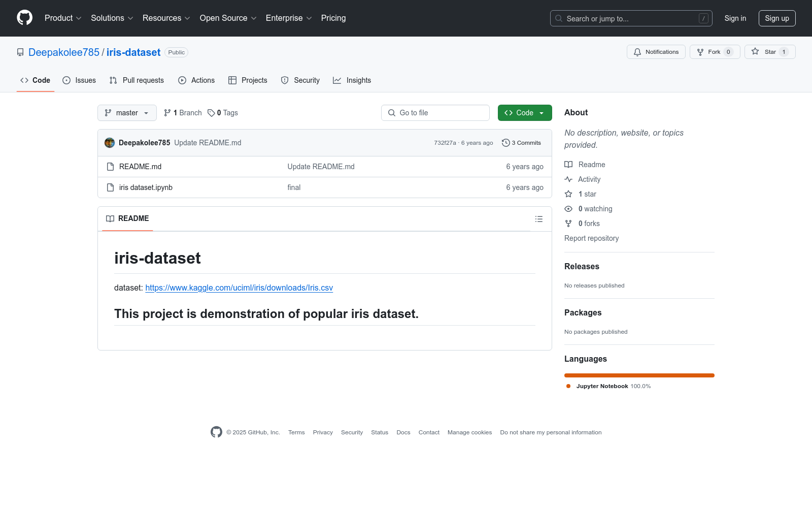Open the Pricing page
Screen dimensions: 812x508
(333, 18)
